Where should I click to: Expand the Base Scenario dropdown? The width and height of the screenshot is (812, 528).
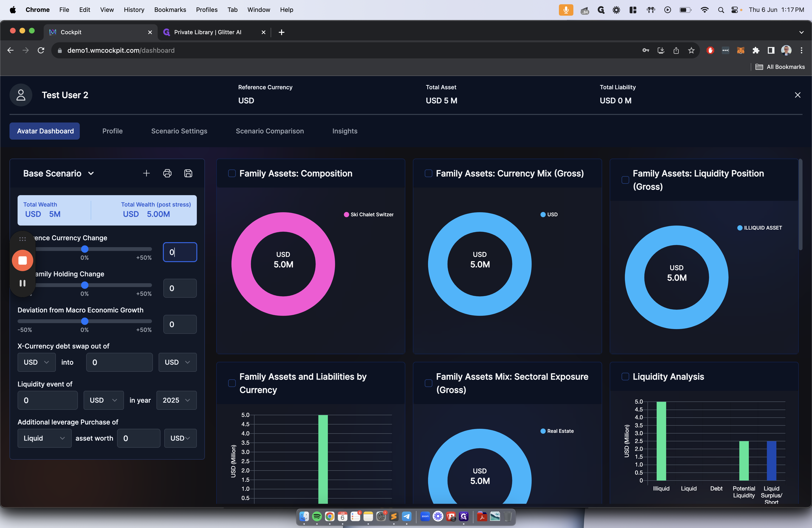91,173
